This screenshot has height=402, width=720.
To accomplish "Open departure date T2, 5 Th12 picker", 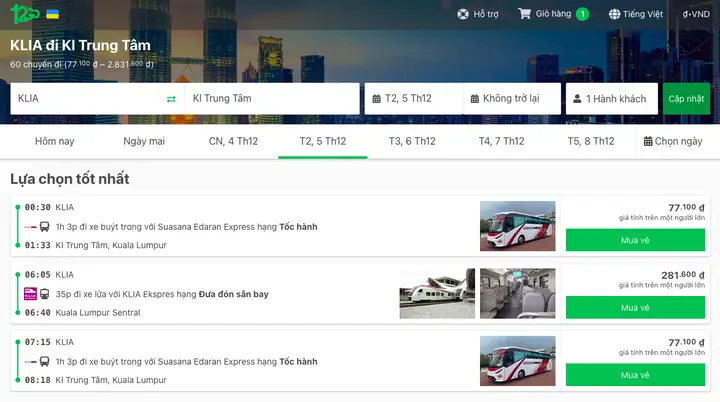I will tap(413, 99).
